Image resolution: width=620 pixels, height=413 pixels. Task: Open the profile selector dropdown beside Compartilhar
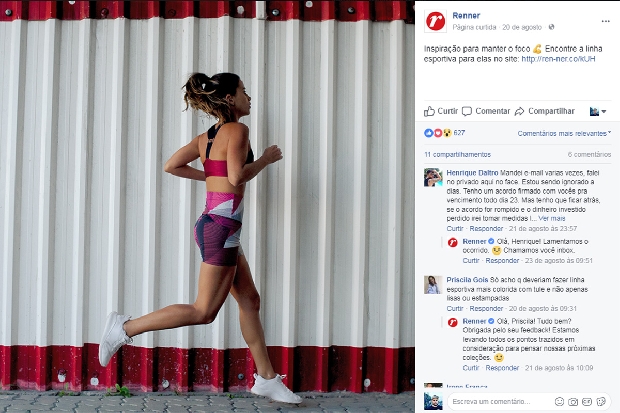pyautogui.click(x=598, y=112)
